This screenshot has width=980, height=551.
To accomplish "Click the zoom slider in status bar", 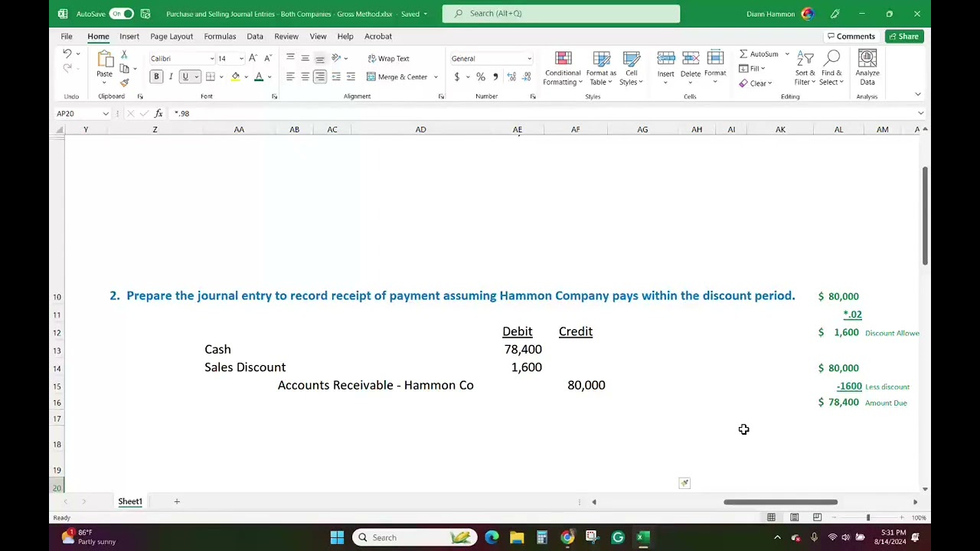I will 868,518.
